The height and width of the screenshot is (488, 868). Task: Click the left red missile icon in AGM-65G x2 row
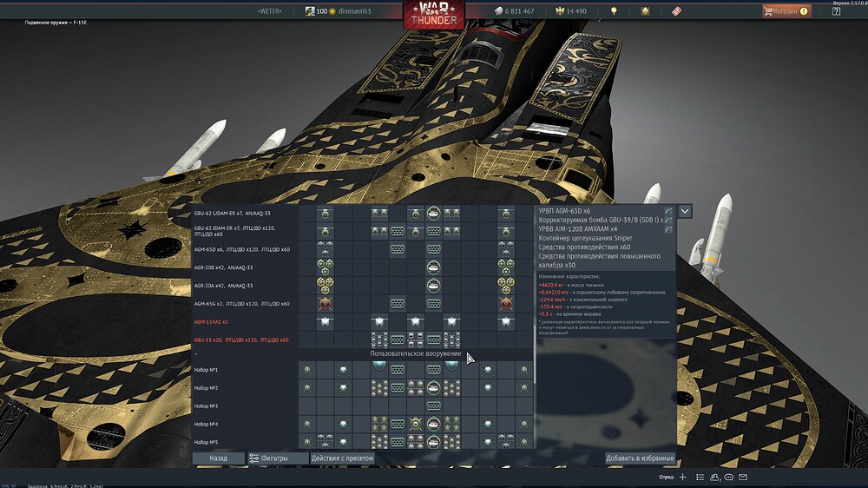tap(325, 304)
